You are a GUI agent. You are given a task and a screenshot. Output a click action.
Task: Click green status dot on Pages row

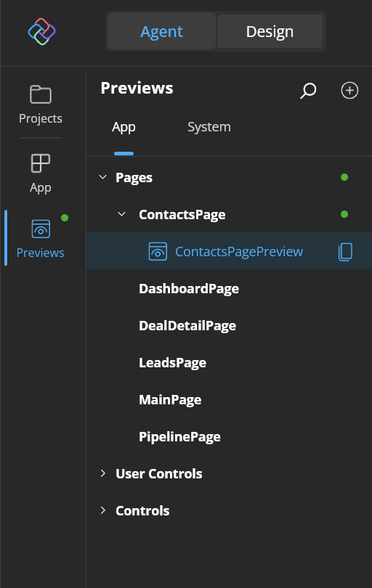344,177
